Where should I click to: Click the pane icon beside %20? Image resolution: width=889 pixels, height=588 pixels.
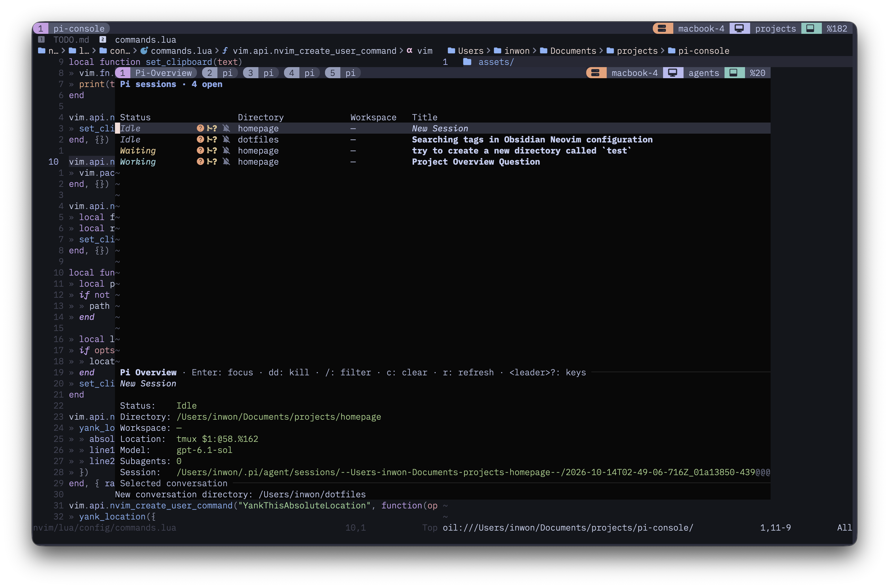(x=734, y=73)
